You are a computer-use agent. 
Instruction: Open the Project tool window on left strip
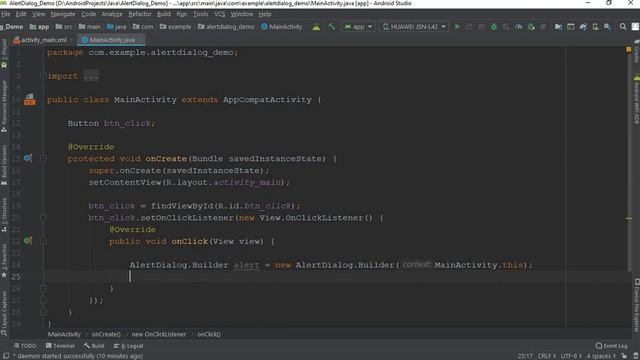pyautogui.click(x=4, y=54)
